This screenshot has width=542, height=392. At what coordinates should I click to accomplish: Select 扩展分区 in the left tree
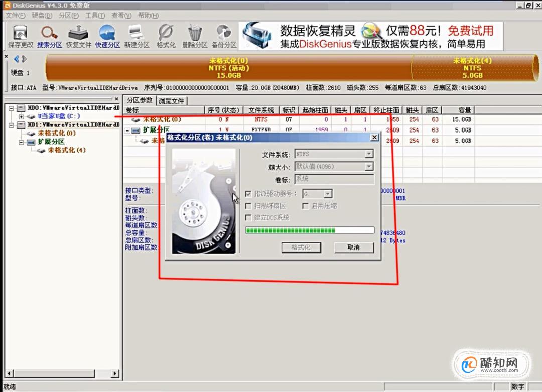coord(51,142)
